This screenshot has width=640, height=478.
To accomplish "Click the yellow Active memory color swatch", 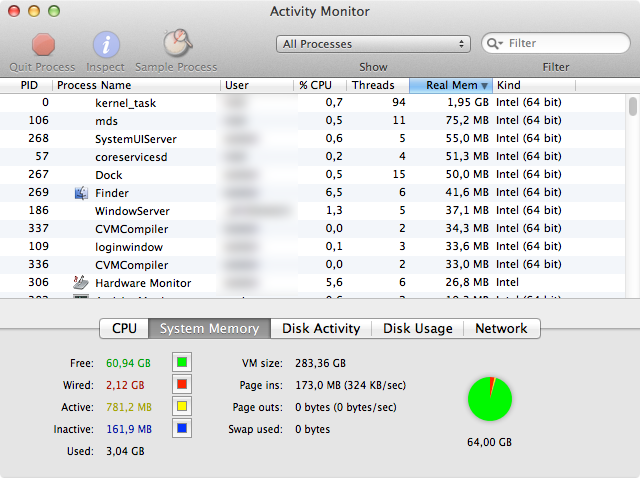I will click(182, 407).
